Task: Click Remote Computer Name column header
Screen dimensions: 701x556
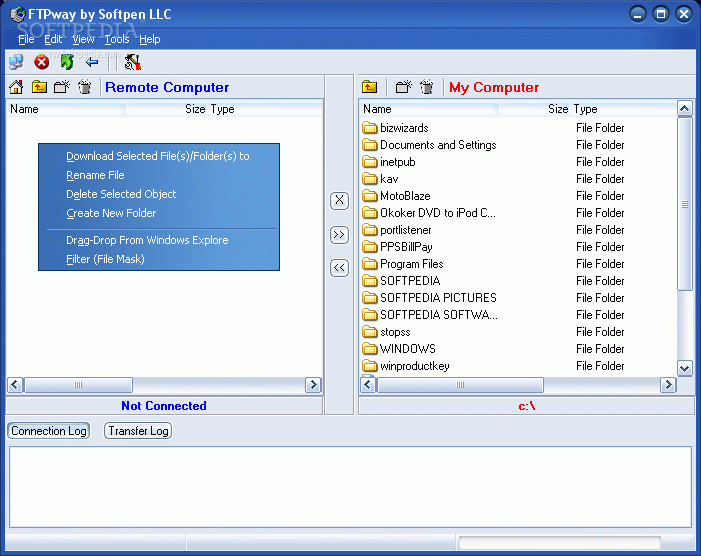Action: [x=66, y=109]
